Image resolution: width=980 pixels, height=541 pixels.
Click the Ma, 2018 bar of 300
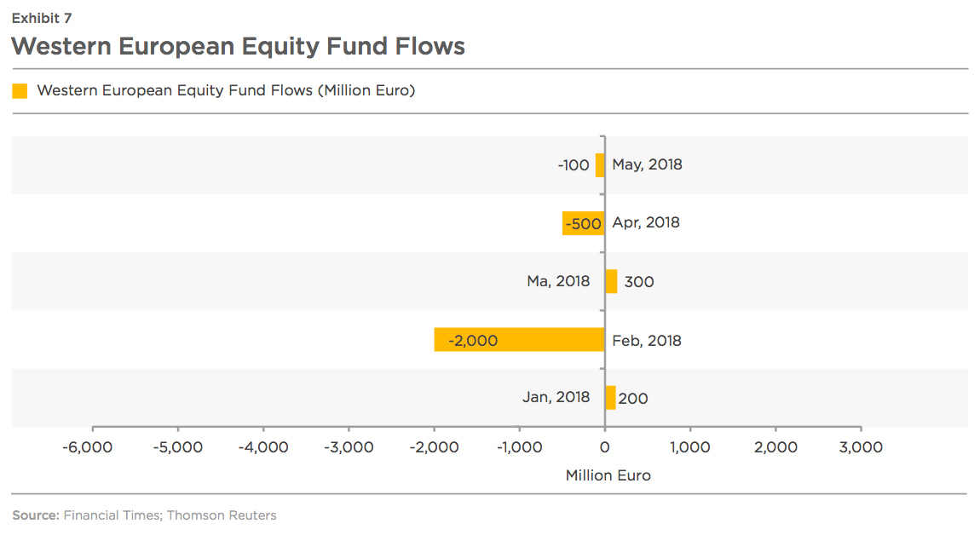coord(611,281)
